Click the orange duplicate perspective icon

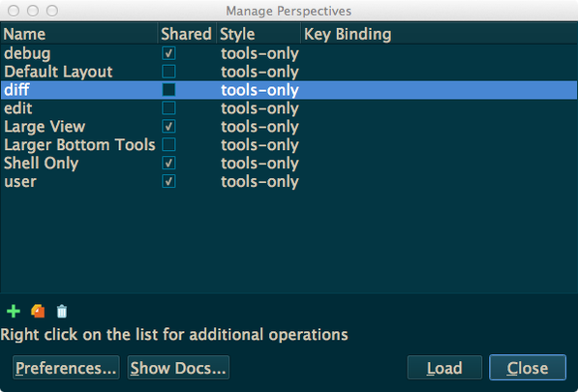coord(38,312)
